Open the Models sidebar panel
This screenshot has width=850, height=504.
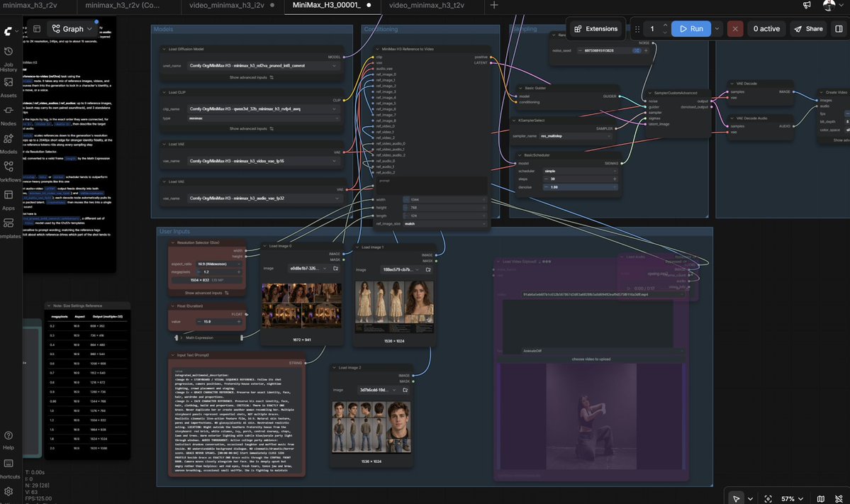pyautogui.click(x=9, y=144)
